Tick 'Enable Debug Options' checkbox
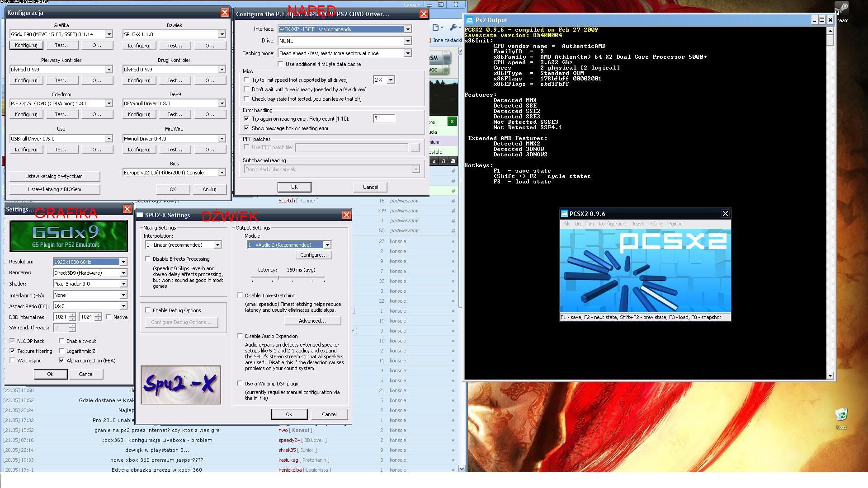868x488 pixels. (148, 310)
